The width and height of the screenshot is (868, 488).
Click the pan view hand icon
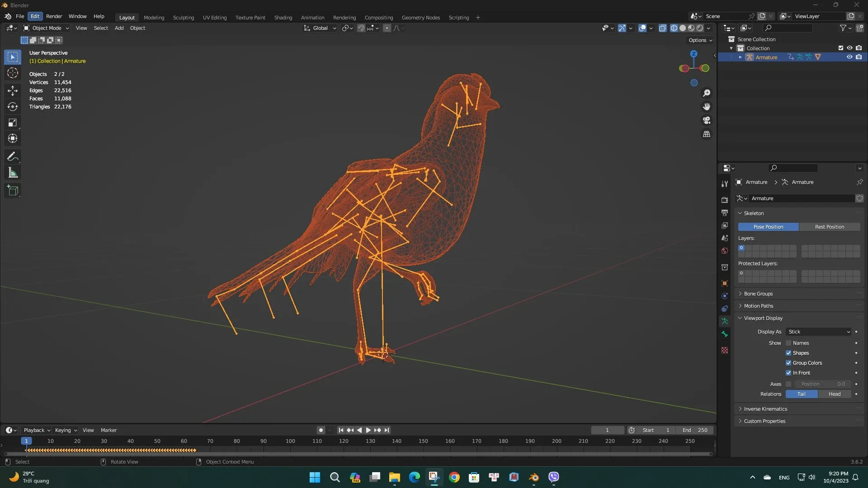point(707,107)
